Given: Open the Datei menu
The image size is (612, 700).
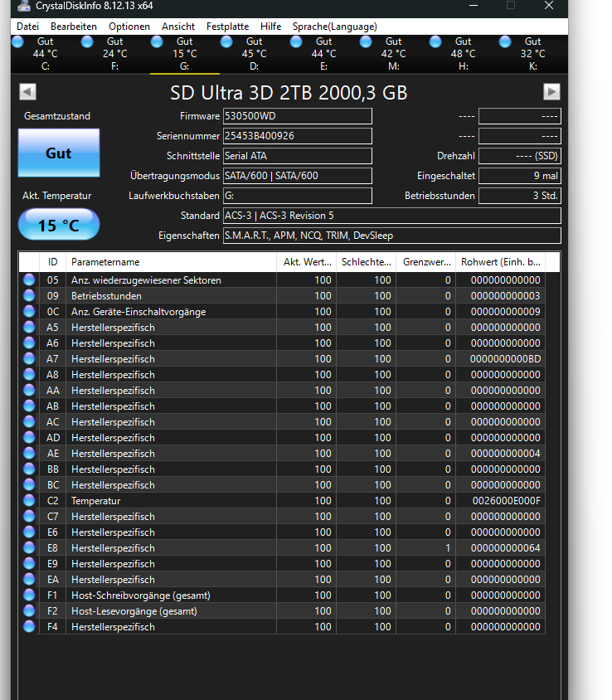Looking at the screenshot, I should pos(27,27).
